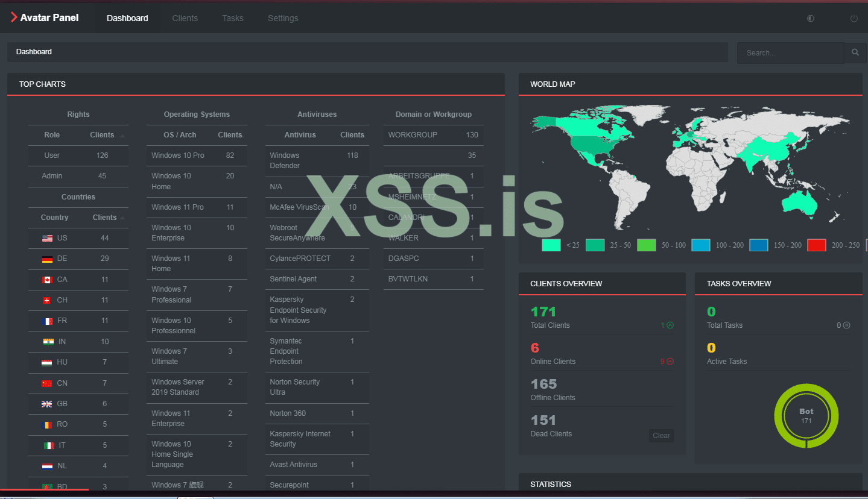Click the magnifier search button
This screenshot has height=499, width=868.
point(855,52)
